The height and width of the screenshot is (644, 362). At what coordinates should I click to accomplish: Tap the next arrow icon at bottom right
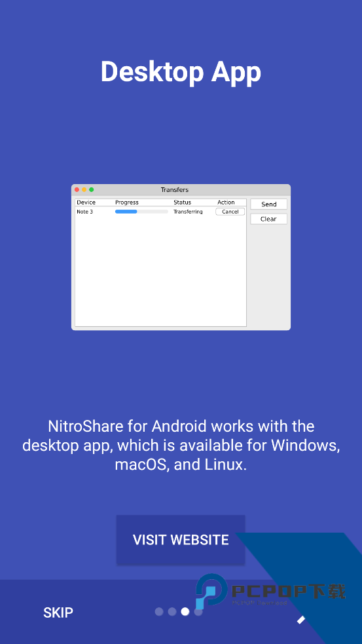pyautogui.click(x=301, y=620)
